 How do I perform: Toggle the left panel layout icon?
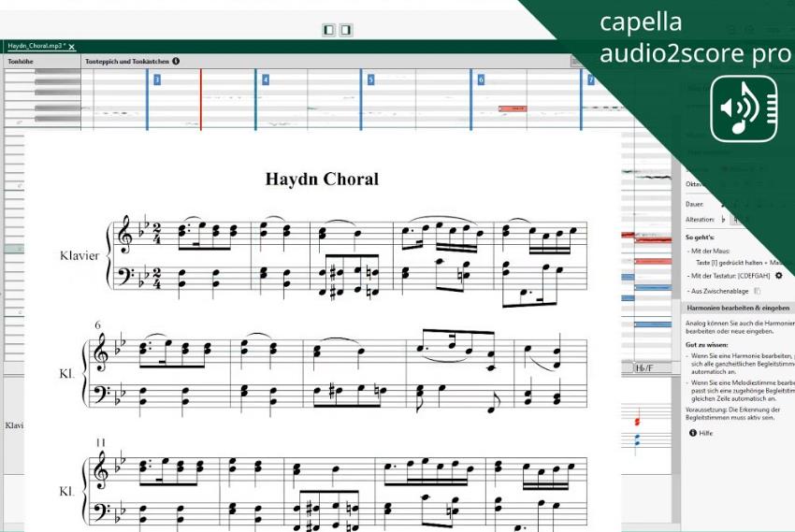(x=329, y=31)
